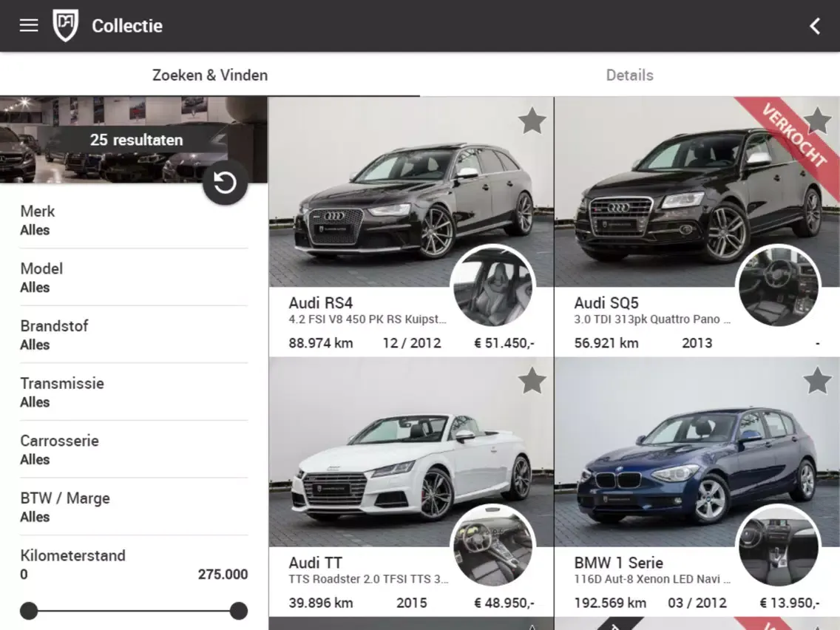
Task: Click the '56.921 km' mileage
Action: click(x=606, y=343)
